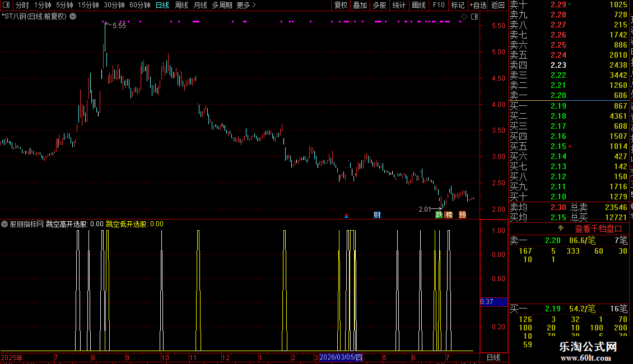Select the 30分钟 period tab
Viewport: 633px width, 364px height.
tap(114, 5)
